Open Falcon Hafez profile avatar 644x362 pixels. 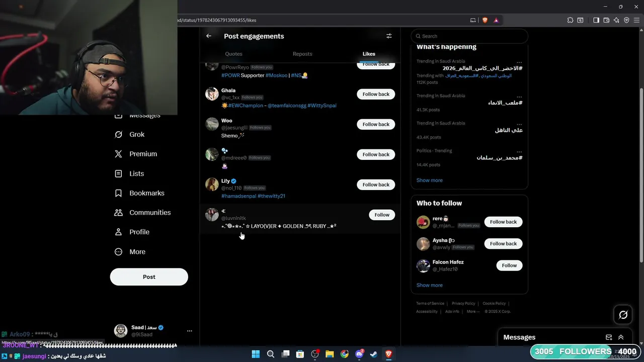click(x=423, y=265)
